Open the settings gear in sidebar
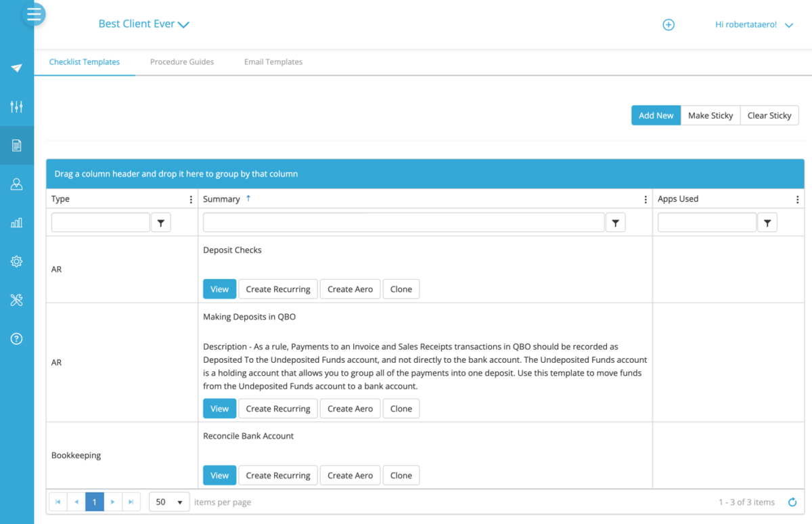Screen dimensions: 812x524 tap(16, 261)
